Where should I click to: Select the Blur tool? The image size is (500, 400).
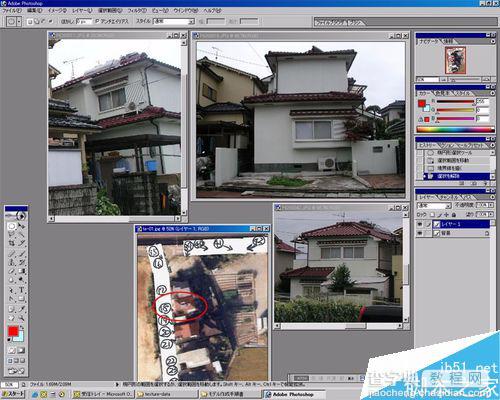12,279
